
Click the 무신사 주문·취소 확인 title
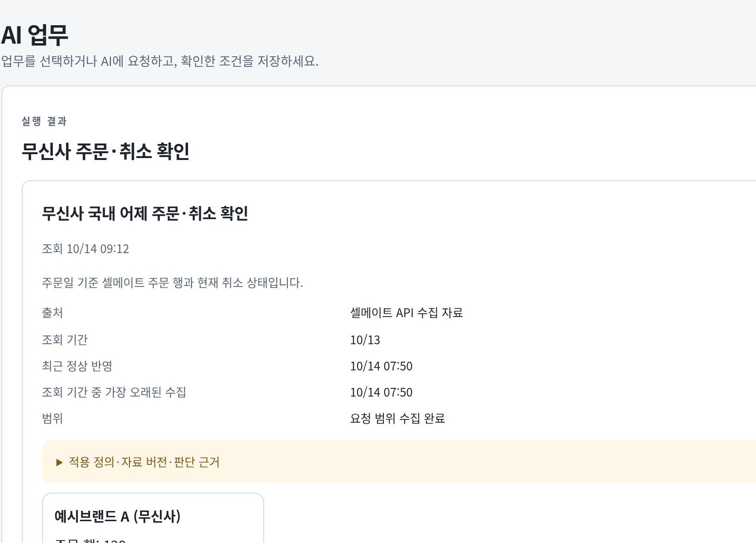pos(106,151)
